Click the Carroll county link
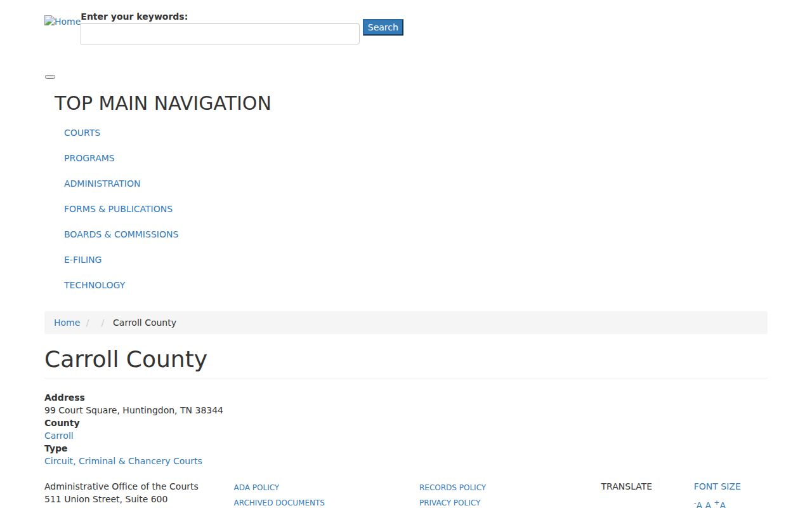 coord(59,436)
